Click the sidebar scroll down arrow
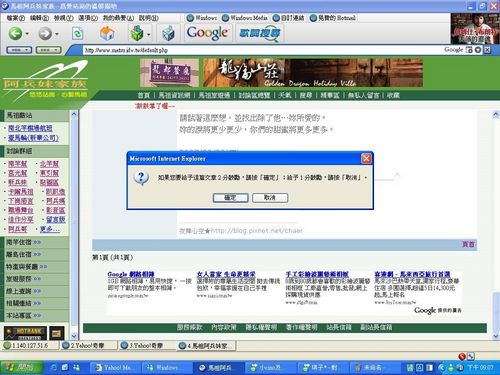The image size is (500, 375). (74, 336)
